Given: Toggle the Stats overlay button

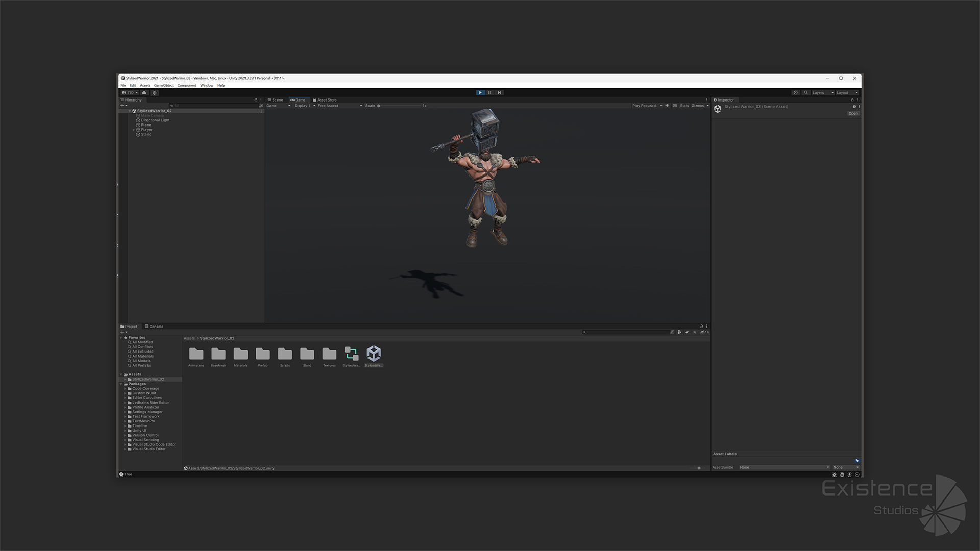Looking at the screenshot, I should (684, 106).
